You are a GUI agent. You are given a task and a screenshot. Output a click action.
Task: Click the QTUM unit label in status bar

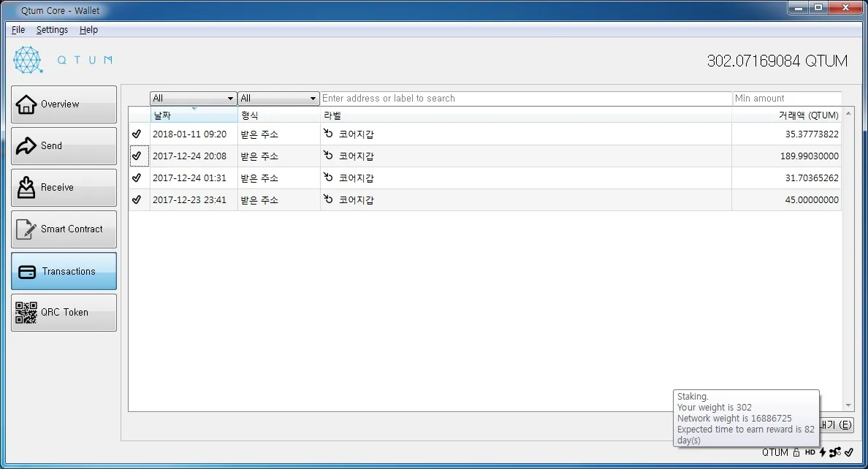tap(774, 452)
